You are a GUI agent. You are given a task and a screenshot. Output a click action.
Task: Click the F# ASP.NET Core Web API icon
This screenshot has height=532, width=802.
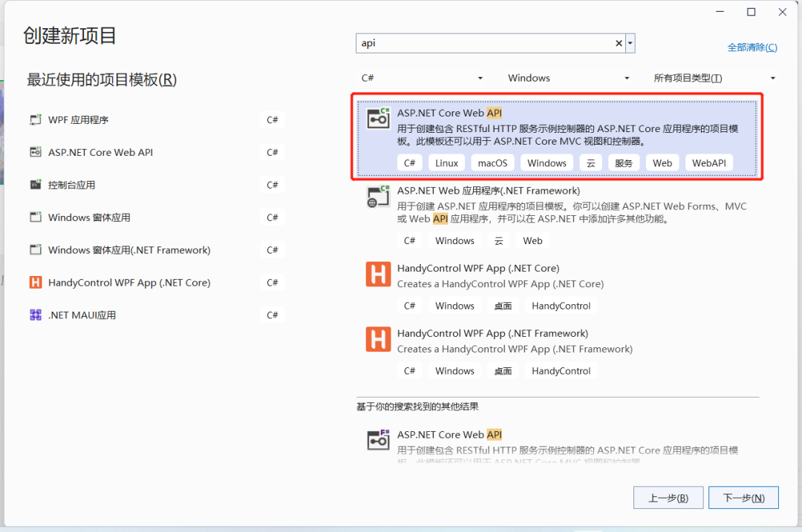pyautogui.click(x=379, y=440)
